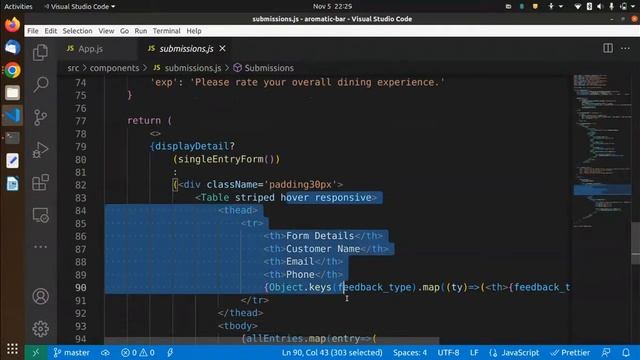The width and height of the screenshot is (640, 360).
Task: Open notifications bell in status bar
Action: click(x=626, y=353)
